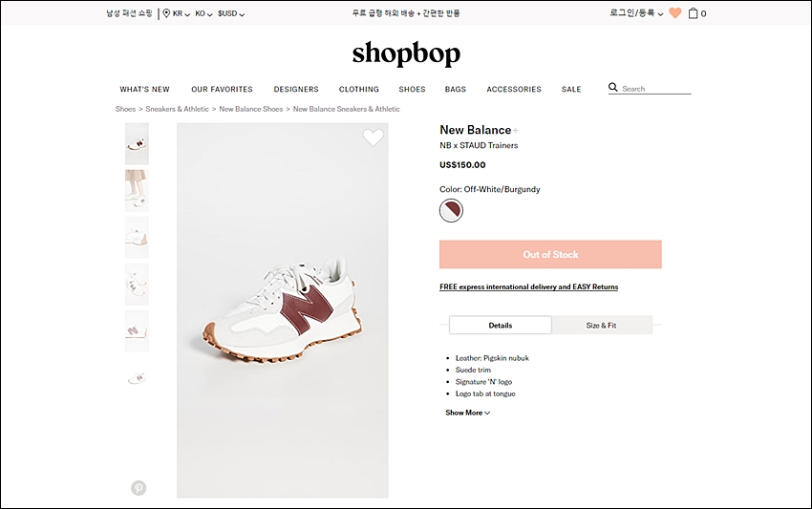
Task: Select the Details tab
Action: [x=501, y=326]
